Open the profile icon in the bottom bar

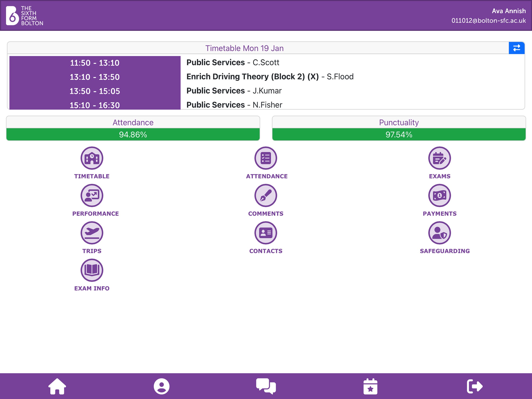click(x=162, y=386)
